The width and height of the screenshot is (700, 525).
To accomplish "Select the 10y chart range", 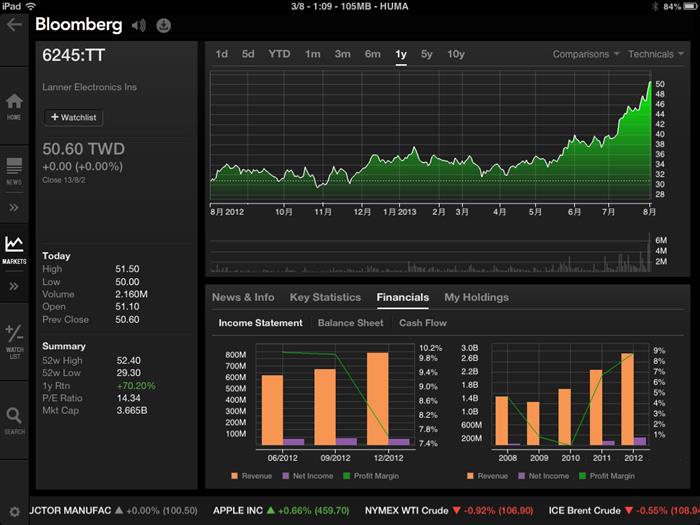I will pos(456,54).
